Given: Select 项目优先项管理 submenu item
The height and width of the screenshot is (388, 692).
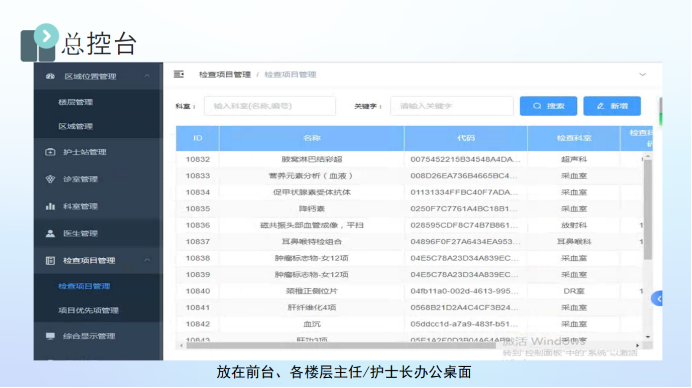Looking at the screenshot, I should click(88, 310).
